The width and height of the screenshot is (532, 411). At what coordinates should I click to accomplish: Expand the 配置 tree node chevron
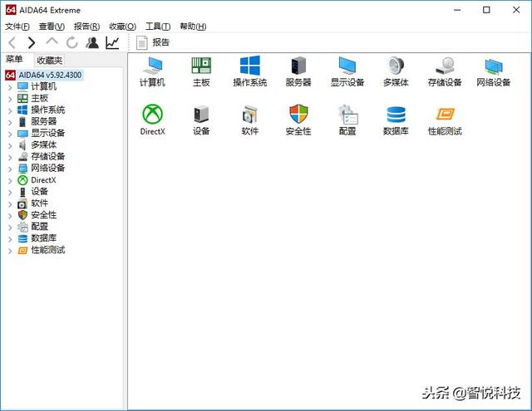pyautogui.click(x=10, y=228)
